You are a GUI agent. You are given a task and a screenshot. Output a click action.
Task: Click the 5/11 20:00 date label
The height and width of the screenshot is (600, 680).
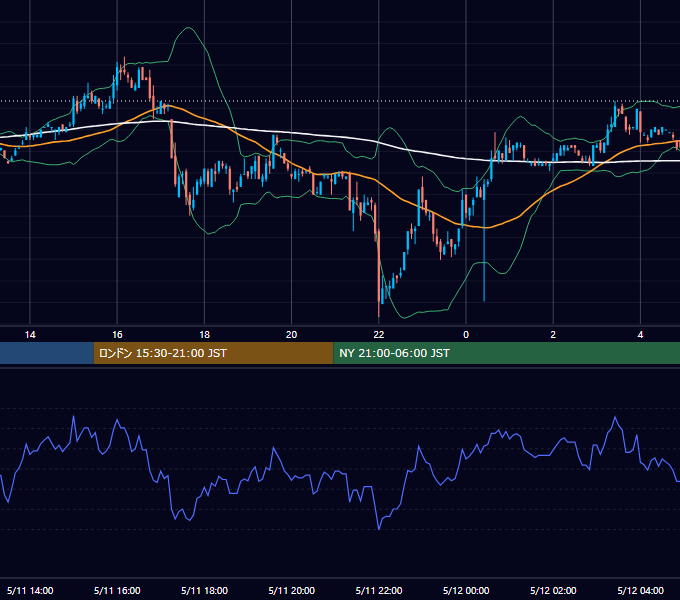[291, 590]
